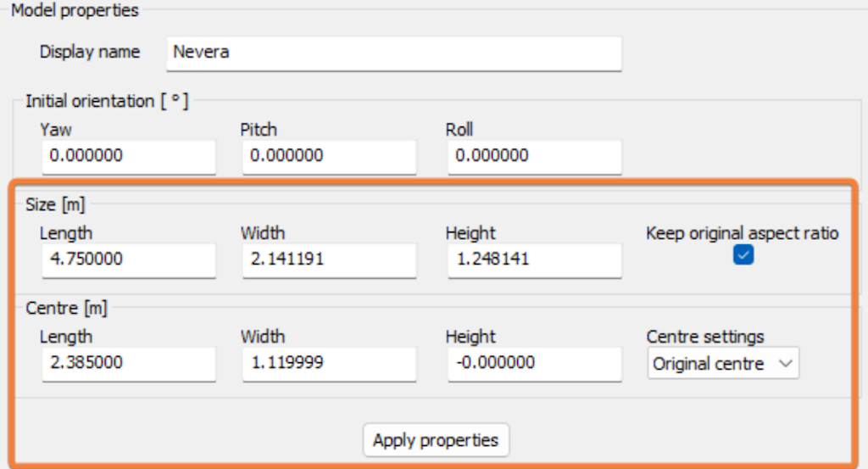Open the Centre settings dropdown

[723, 363]
